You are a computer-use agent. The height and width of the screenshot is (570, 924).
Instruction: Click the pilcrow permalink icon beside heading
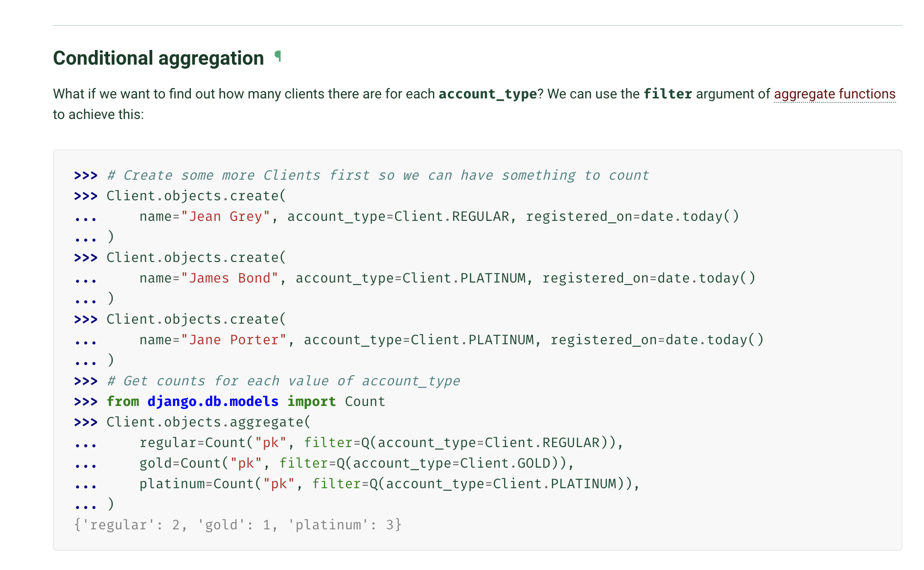point(278,56)
